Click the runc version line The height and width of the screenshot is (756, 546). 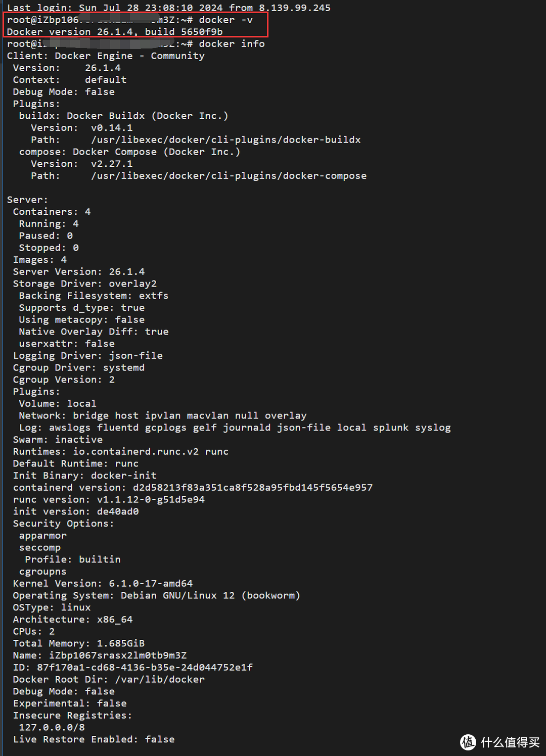(109, 500)
